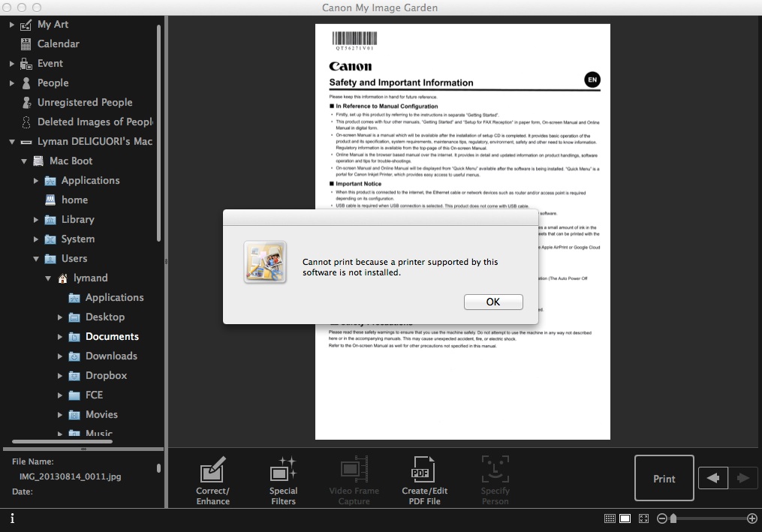
Task: Select the Downloads folder in tree
Action: [111, 356]
